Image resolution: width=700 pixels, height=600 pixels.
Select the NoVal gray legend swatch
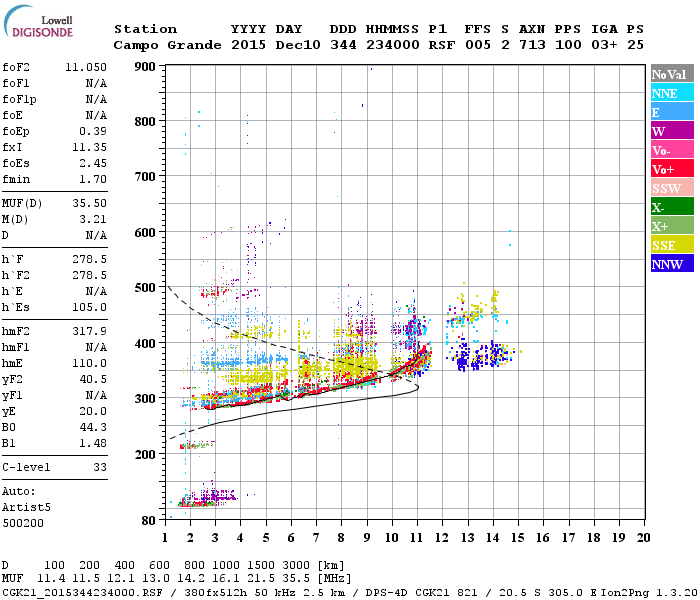click(x=672, y=74)
